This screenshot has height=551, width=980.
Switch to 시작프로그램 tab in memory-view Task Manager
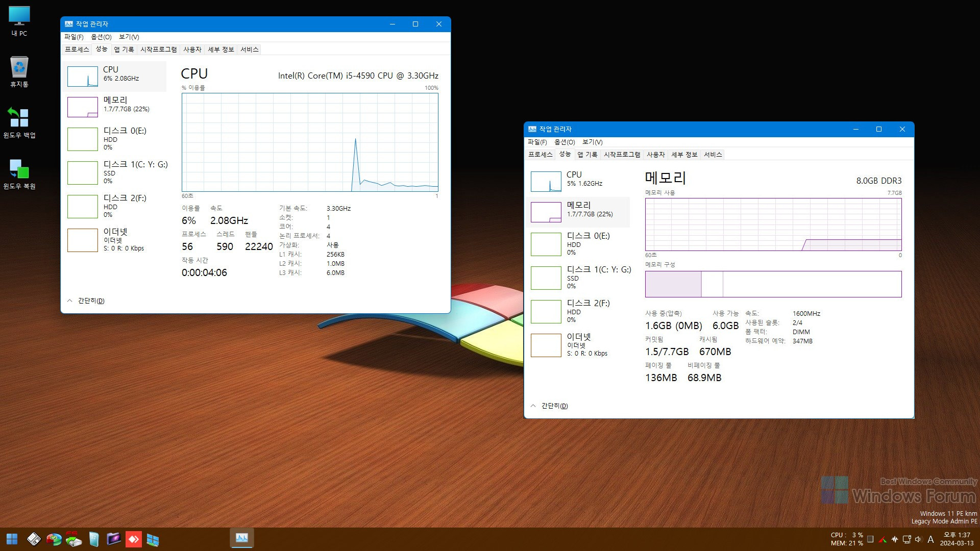[622, 155]
